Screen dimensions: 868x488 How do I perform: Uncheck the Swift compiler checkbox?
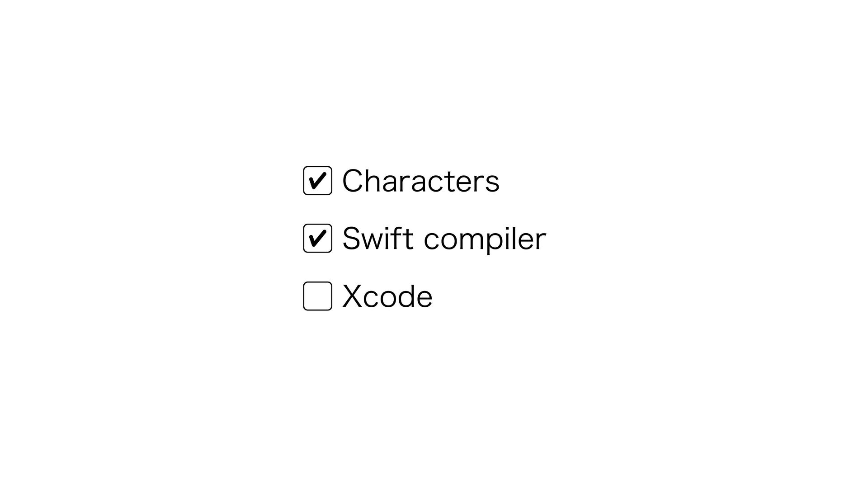(x=317, y=238)
